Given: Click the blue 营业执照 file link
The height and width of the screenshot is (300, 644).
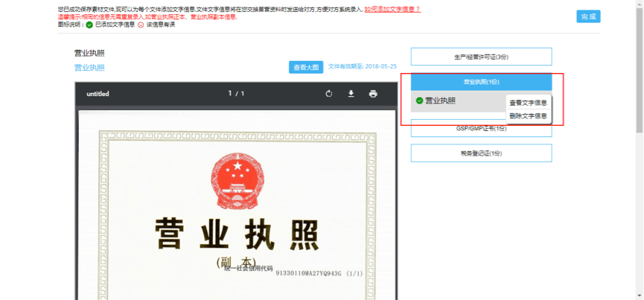Looking at the screenshot, I should (x=89, y=68).
